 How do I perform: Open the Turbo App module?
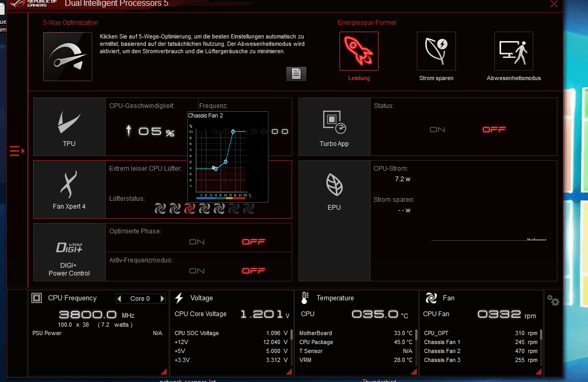point(334,127)
